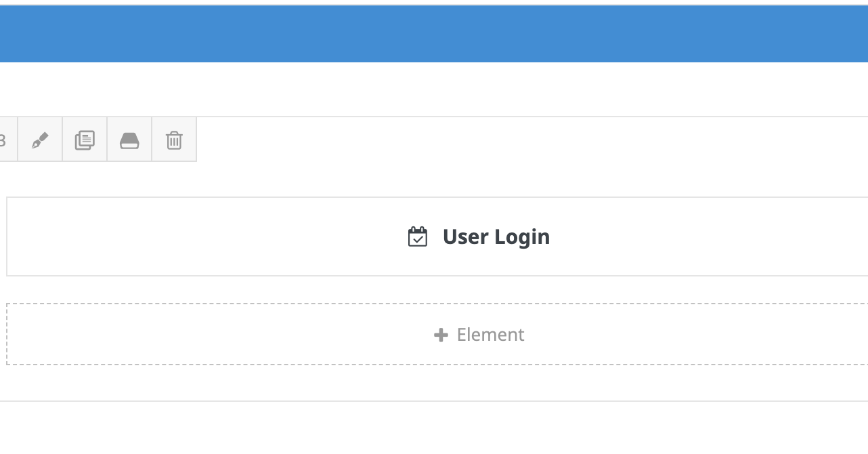
Task: Click the plus icon before Element
Action: (441, 335)
